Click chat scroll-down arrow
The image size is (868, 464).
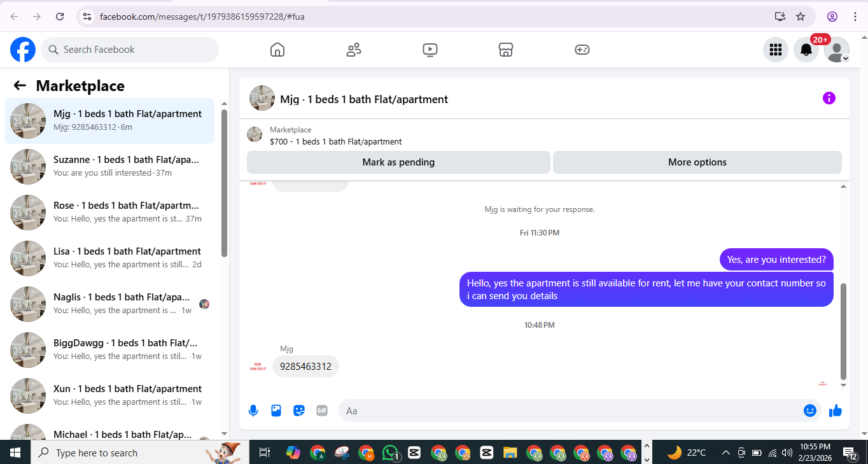pyautogui.click(x=844, y=385)
